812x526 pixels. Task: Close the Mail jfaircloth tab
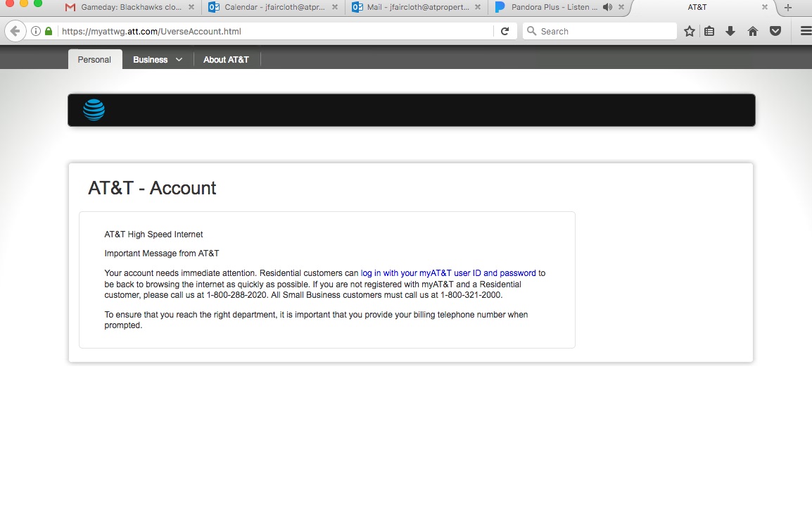[478, 7]
